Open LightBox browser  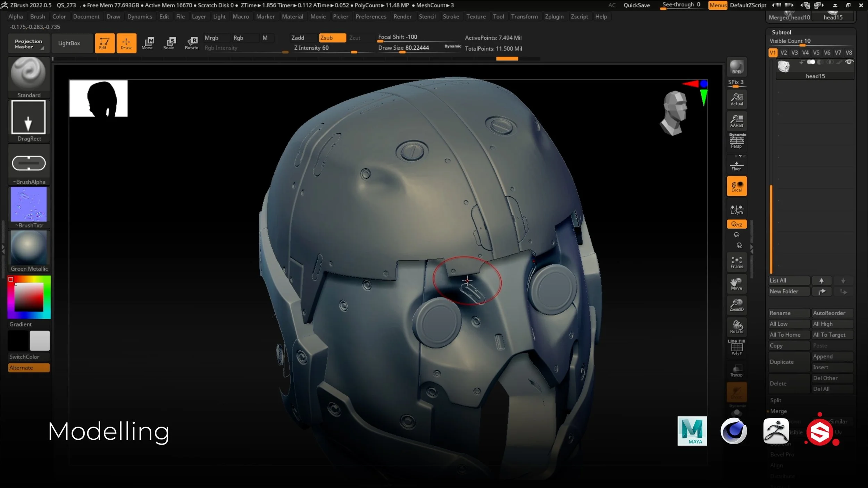pyautogui.click(x=72, y=43)
